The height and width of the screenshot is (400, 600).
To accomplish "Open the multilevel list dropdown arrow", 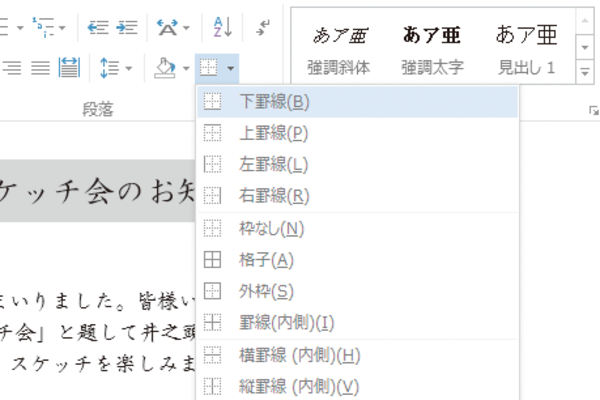I will (x=62, y=28).
